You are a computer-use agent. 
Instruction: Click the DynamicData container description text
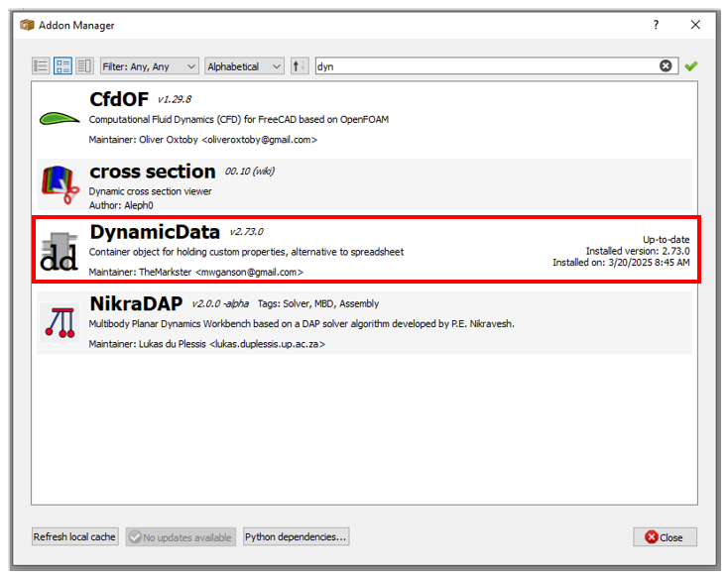(x=246, y=252)
